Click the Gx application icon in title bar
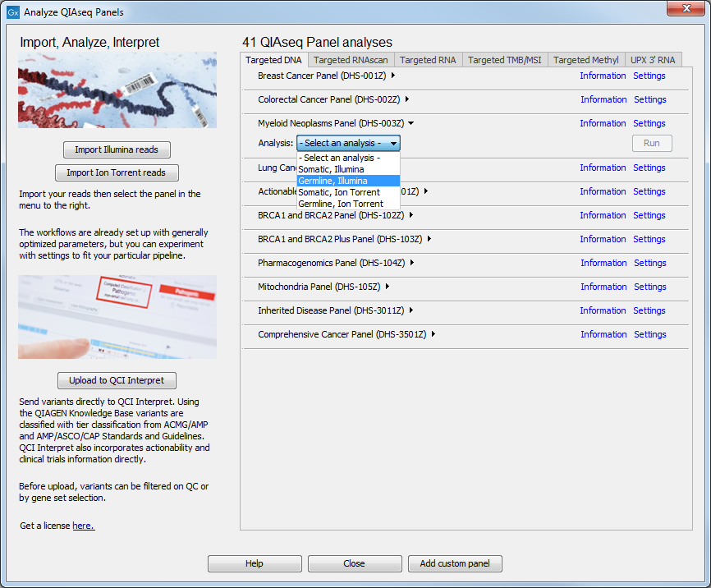Viewport: 711px width, 588px height. [13, 12]
